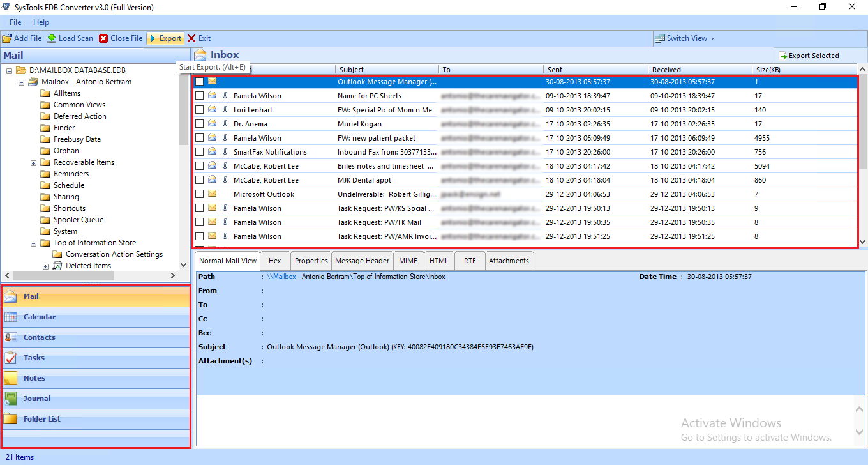Viewport: 868px width, 465px height.
Task: Click the Add File toolbar icon
Action: (7, 38)
